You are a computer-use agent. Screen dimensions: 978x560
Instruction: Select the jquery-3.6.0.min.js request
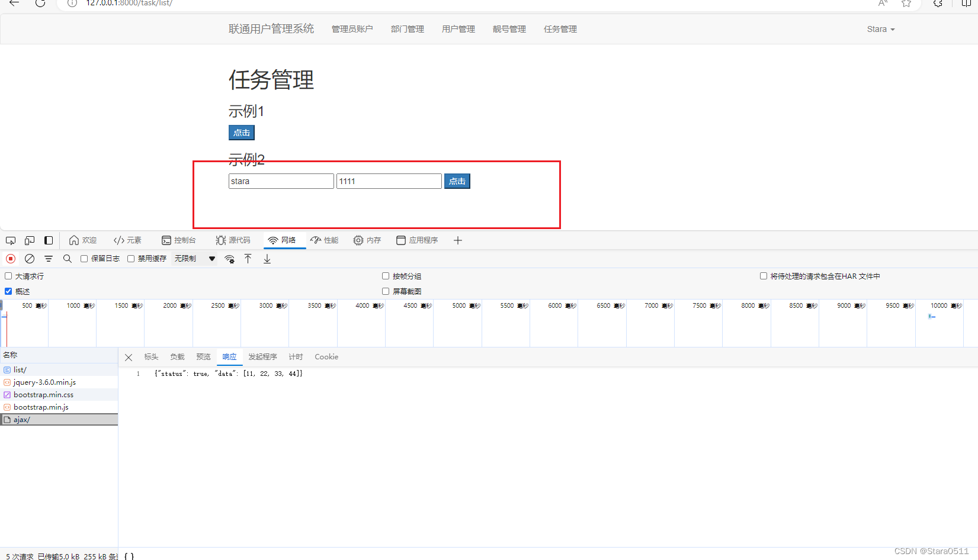[59, 382]
